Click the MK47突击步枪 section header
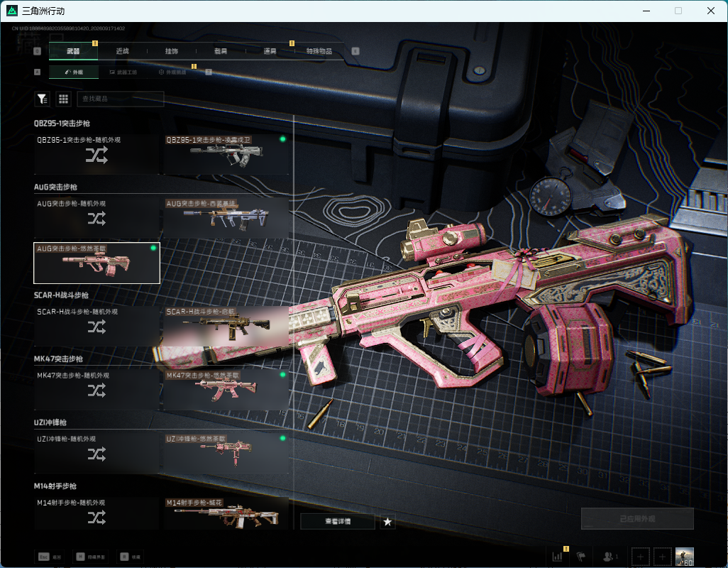Screen dimensions: 728x568 point(58,359)
